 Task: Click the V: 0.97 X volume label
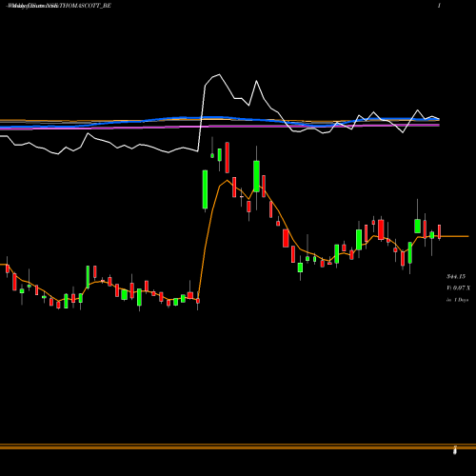point(458,288)
